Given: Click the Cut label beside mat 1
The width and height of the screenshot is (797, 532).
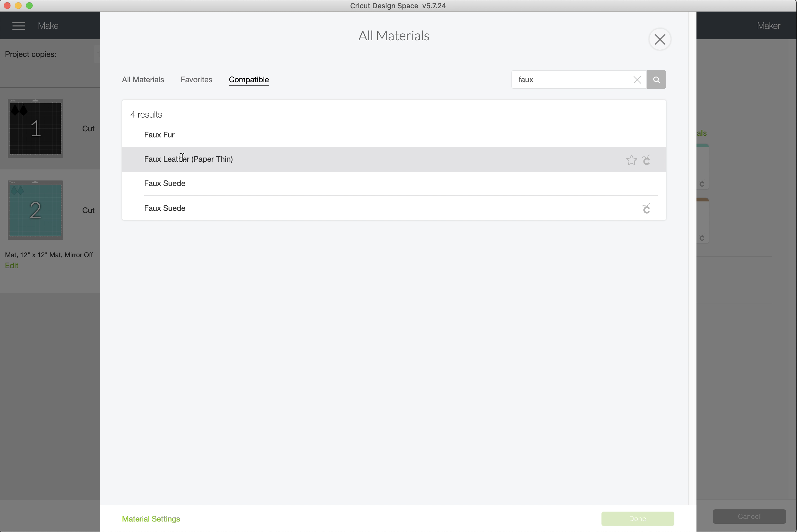Looking at the screenshot, I should pyautogui.click(x=88, y=129).
